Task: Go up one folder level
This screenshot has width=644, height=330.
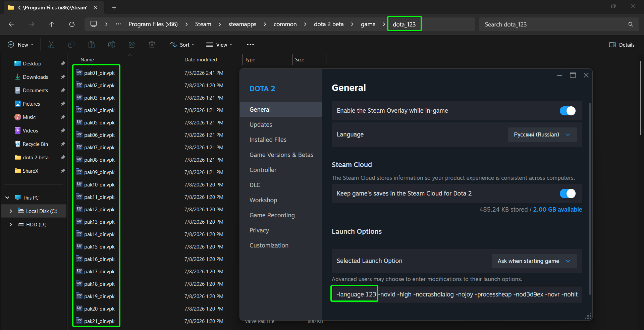Action: coord(52,24)
